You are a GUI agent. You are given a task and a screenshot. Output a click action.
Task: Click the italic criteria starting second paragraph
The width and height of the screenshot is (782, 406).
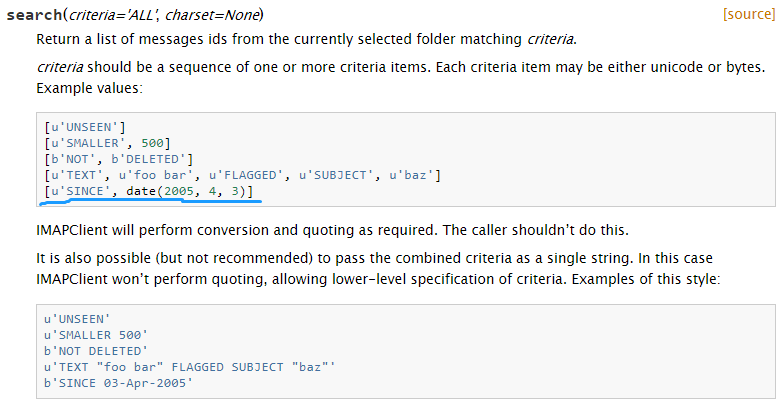tap(60, 67)
